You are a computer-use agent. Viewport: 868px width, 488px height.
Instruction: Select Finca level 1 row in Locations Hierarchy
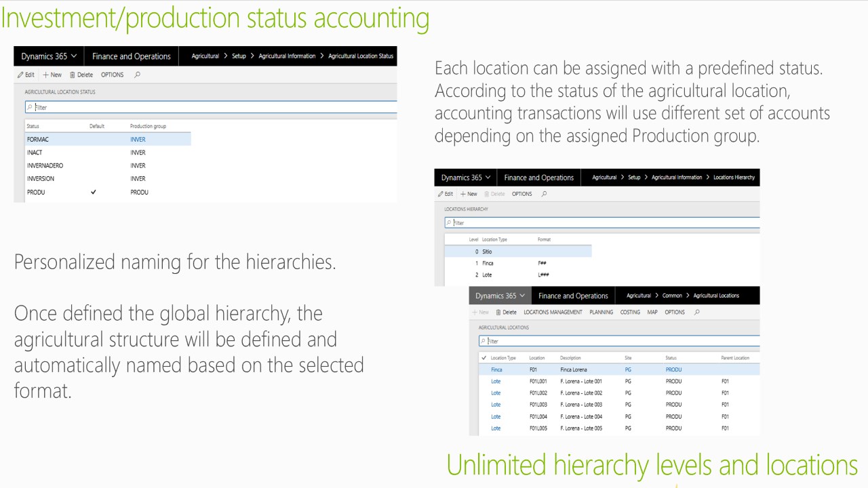click(517, 263)
